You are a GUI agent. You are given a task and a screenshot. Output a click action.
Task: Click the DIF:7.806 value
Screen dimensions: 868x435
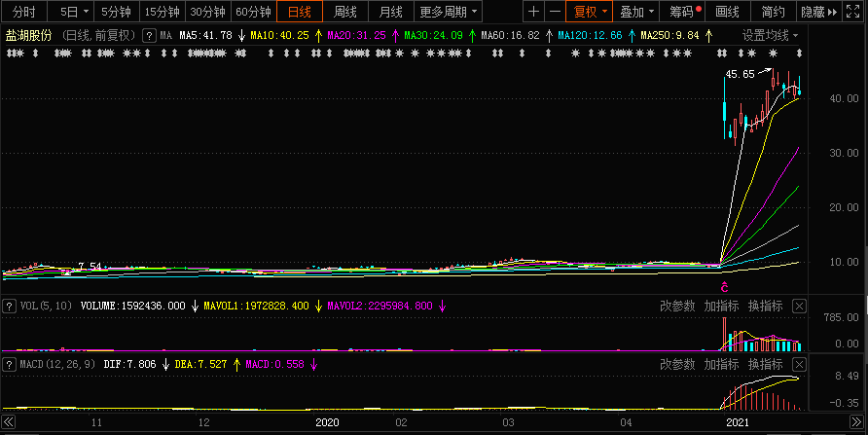[129, 364]
